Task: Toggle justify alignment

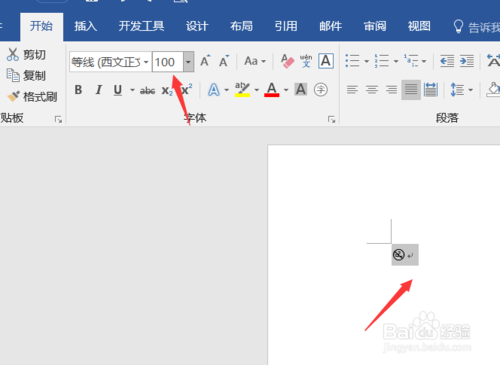Action: point(411,90)
